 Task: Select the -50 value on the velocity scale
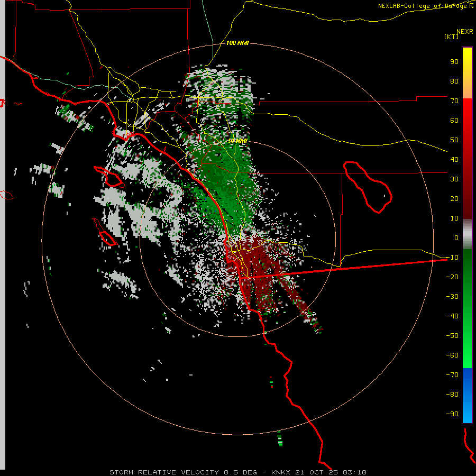click(452, 336)
